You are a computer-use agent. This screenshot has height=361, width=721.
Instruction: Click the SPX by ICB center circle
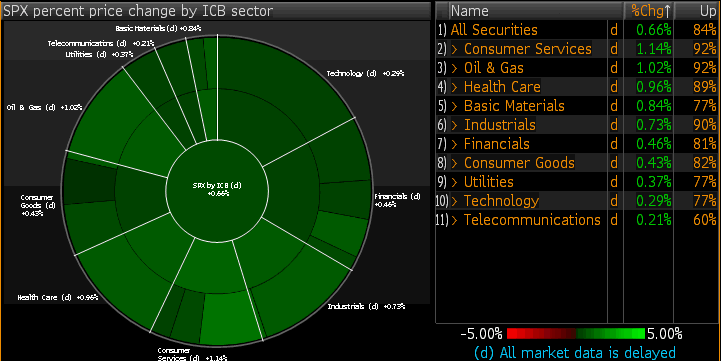[217, 191]
